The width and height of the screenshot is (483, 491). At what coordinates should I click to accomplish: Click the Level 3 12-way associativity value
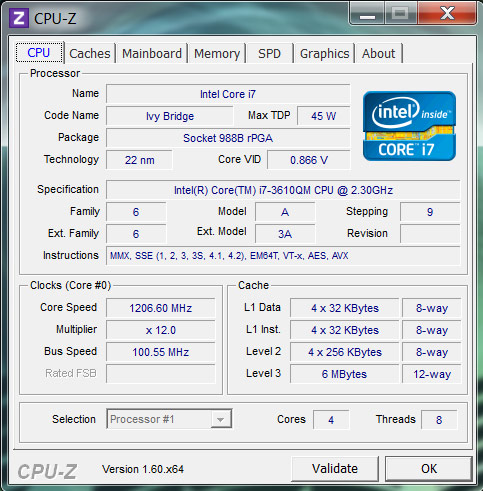432,374
